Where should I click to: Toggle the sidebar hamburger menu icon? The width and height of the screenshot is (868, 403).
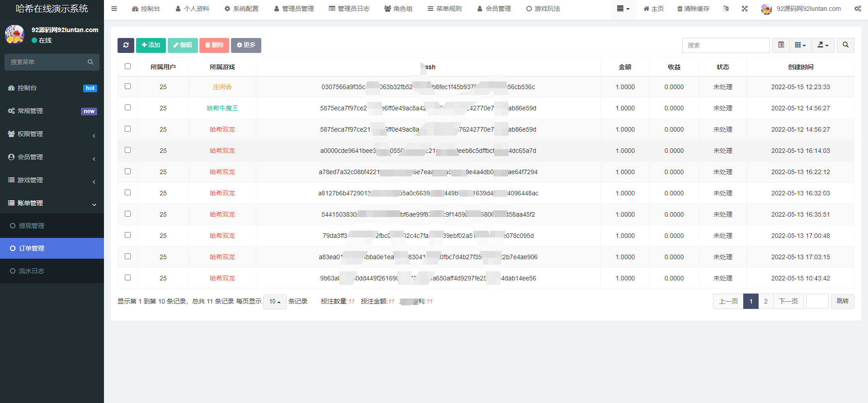pyautogui.click(x=114, y=9)
